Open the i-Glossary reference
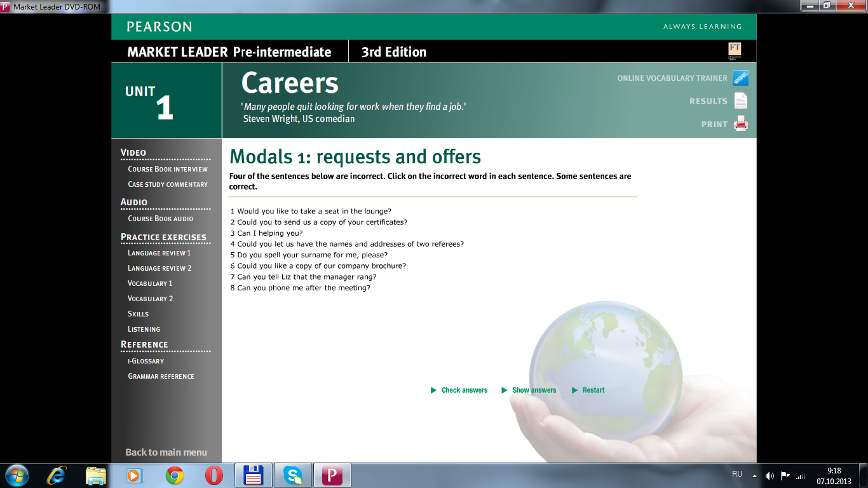Image resolution: width=868 pixels, height=488 pixels. [146, 361]
